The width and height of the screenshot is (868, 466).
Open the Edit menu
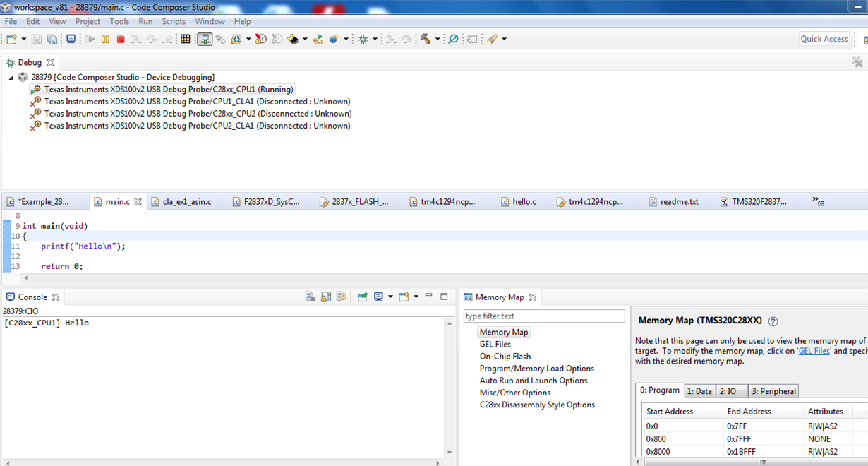(x=32, y=22)
